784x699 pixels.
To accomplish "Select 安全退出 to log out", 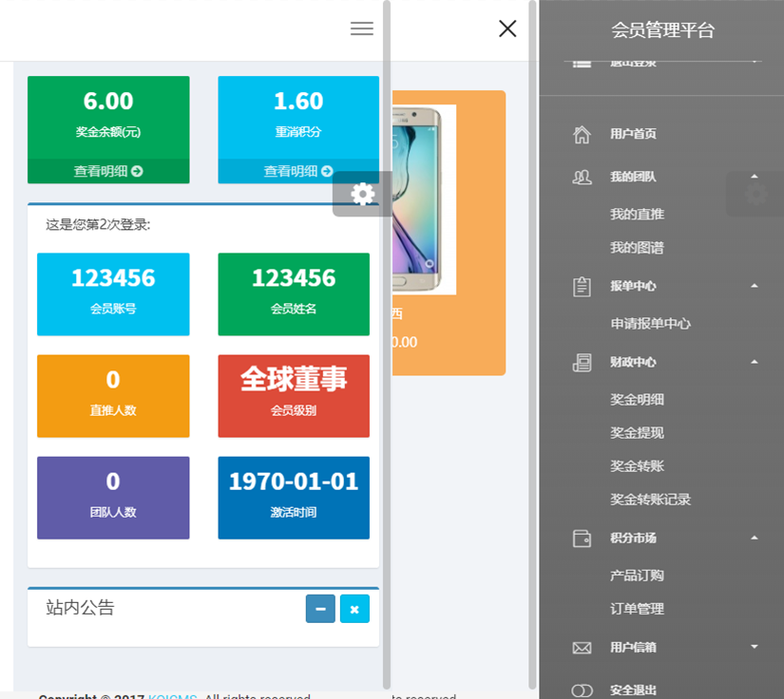I will tap(633, 690).
